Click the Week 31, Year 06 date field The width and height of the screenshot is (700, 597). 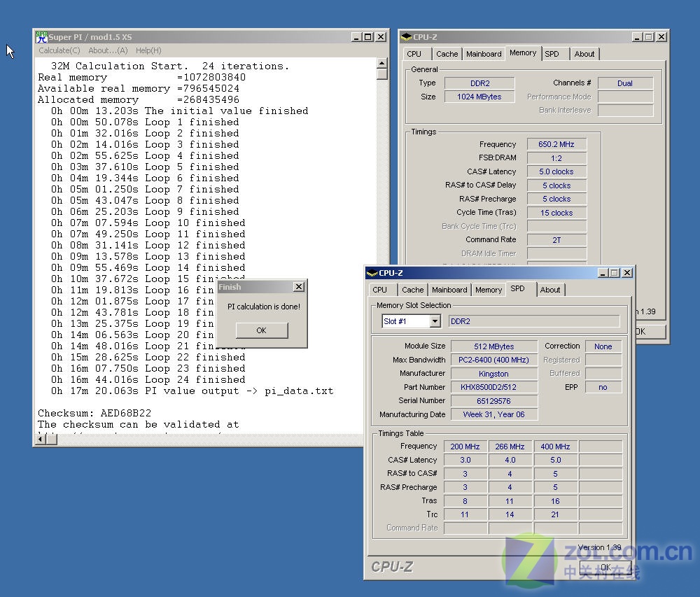point(494,414)
